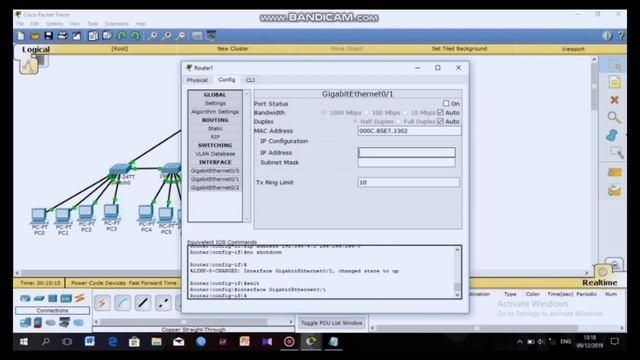Select the Resize Shape tool
Viewport: 640px width, 360px height.
616,152
